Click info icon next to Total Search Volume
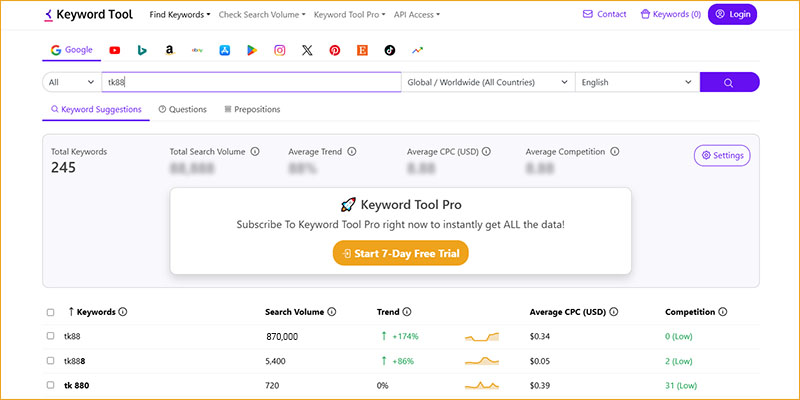 pos(255,152)
